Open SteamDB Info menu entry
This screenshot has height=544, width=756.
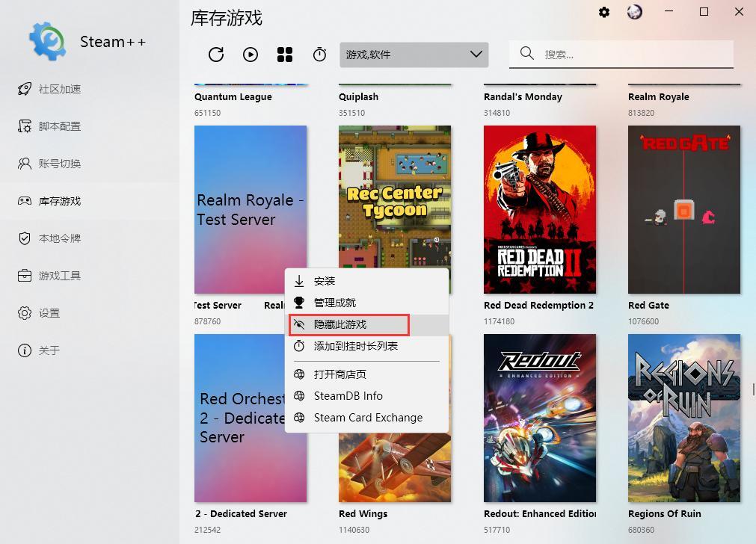click(366, 395)
